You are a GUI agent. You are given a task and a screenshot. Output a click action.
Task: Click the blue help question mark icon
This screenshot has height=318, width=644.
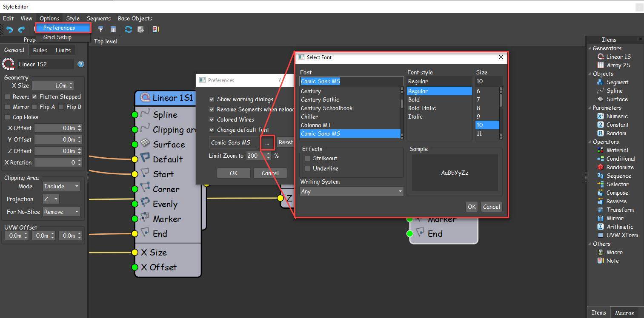tap(81, 64)
